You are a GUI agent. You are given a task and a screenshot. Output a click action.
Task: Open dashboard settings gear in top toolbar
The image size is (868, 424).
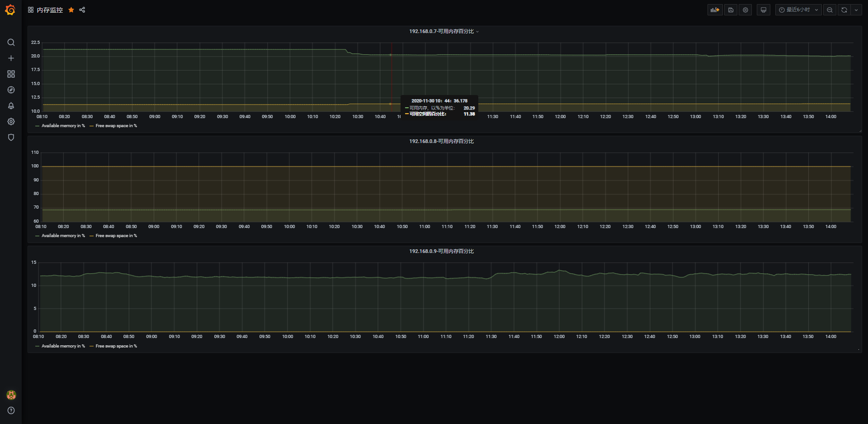pos(745,10)
